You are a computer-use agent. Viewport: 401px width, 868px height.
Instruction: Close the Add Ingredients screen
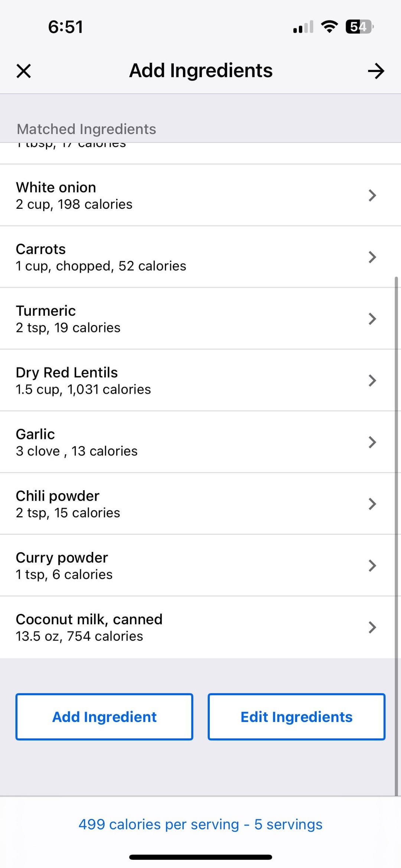[x=24, y=71]
